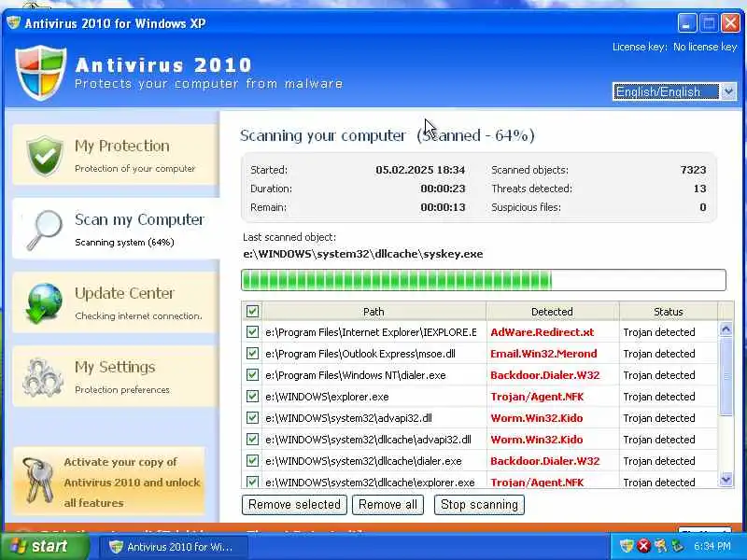This screenshot has height=560, width=747.
Task: Click the 6:34 PM taskbar clock
Action: click(x=712, y=546)
